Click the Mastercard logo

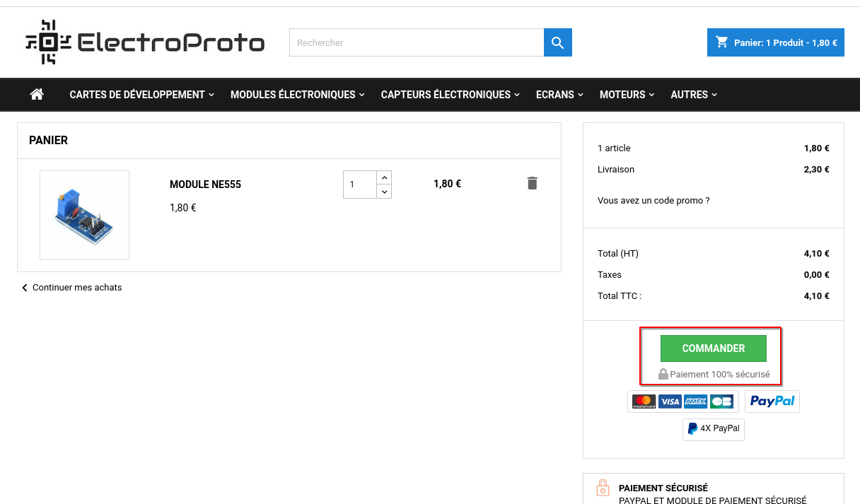point(644,402)
